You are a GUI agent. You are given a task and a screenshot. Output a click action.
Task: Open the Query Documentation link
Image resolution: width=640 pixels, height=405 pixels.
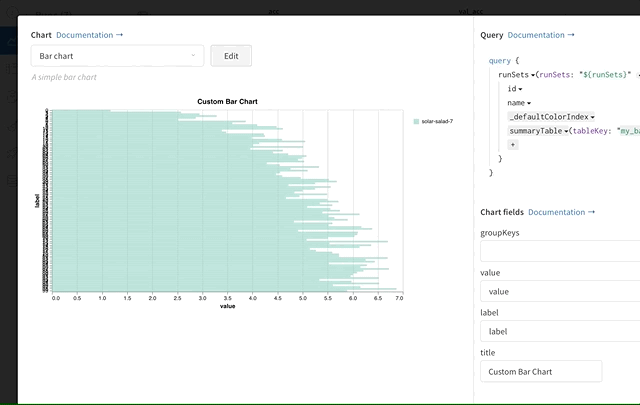541,35
